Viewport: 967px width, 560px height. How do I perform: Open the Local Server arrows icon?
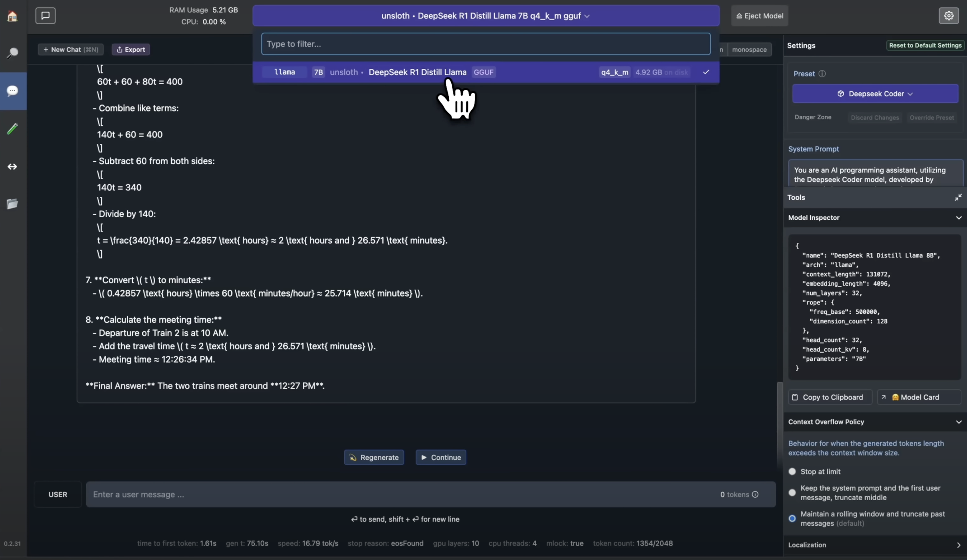coord(13,166)
